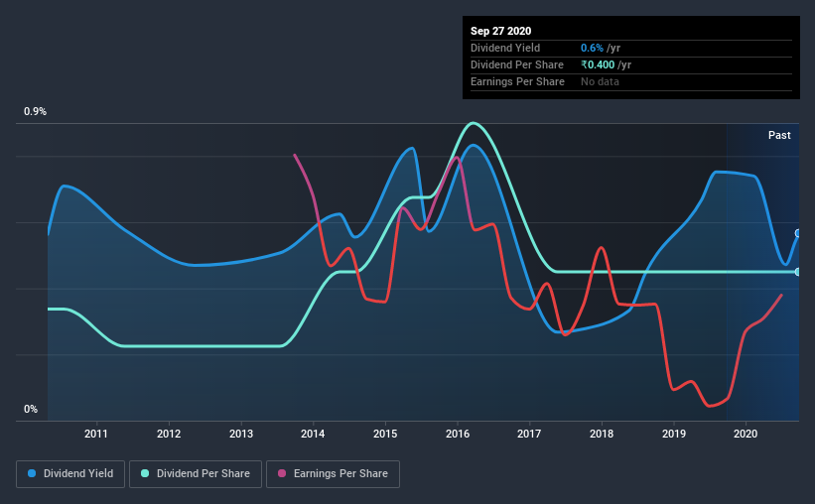
Task: Click the teal Dividend Per Share legend dot
Action: click(145, 473)
